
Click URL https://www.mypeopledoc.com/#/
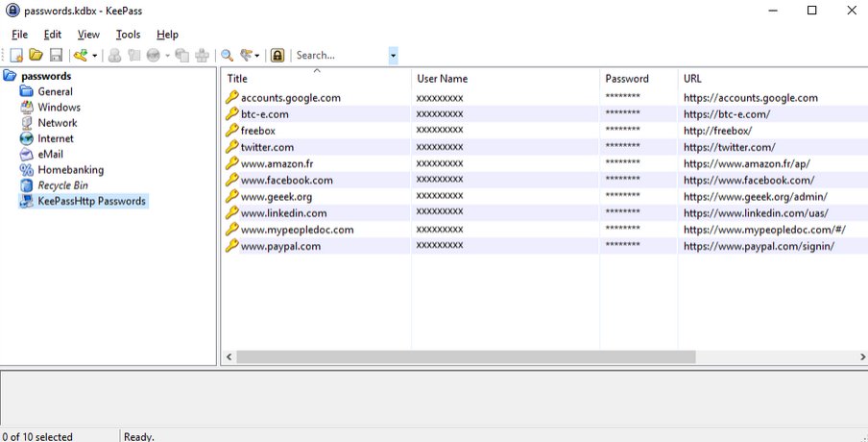tap(764, 230)
